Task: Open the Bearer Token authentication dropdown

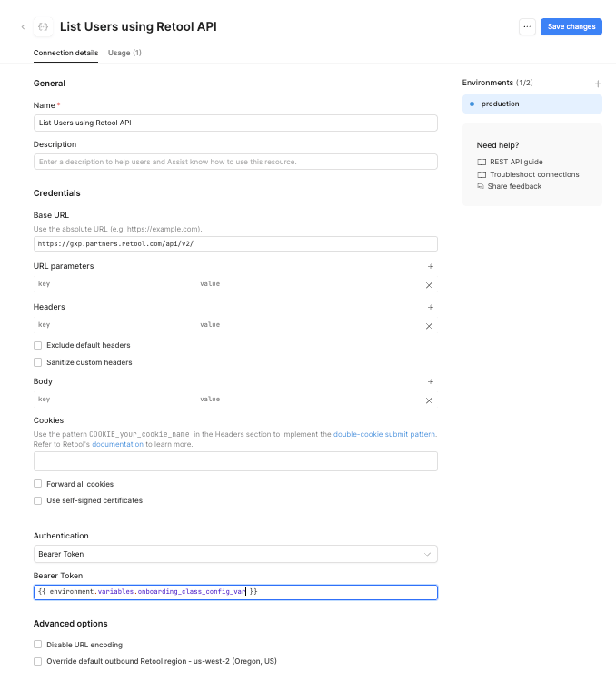Action: click(x=235, y=554)
